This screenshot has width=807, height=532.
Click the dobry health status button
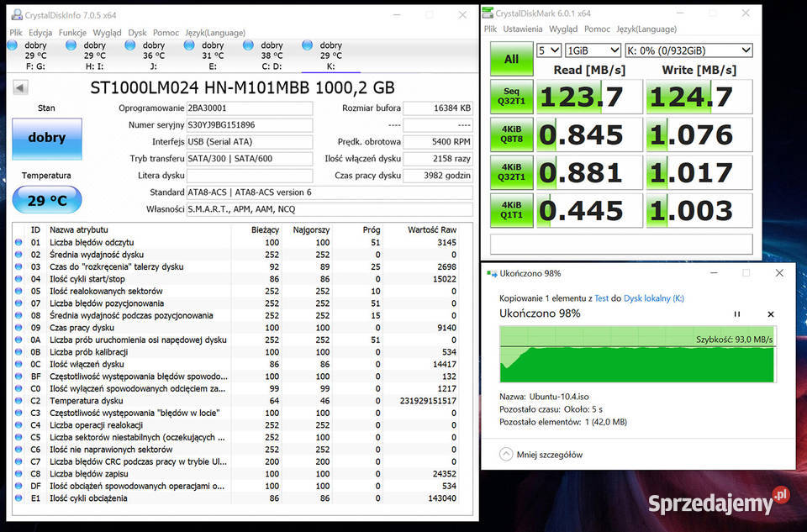[x=47, y=138]
